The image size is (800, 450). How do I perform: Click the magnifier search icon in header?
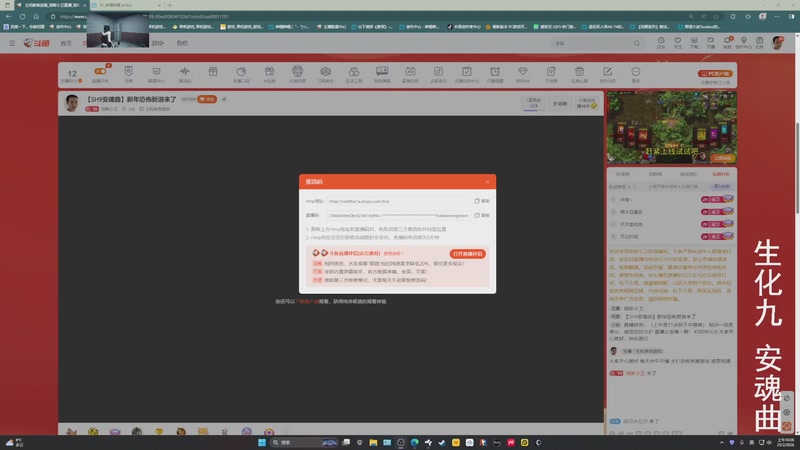tap(637, 43)
